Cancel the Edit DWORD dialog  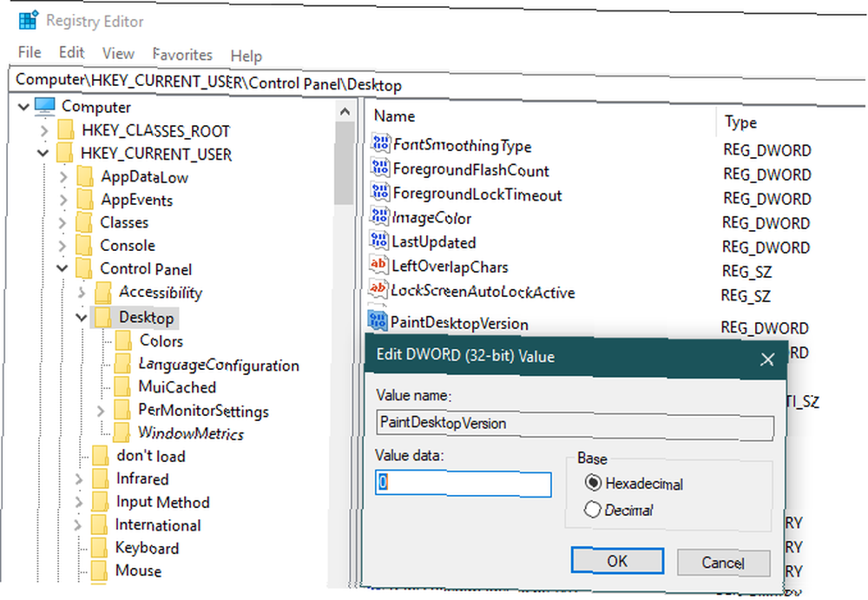click(x=723, y=563)
